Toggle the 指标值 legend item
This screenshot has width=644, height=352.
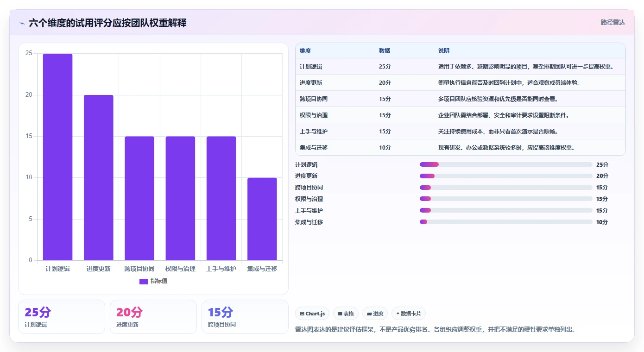[153, 281]
